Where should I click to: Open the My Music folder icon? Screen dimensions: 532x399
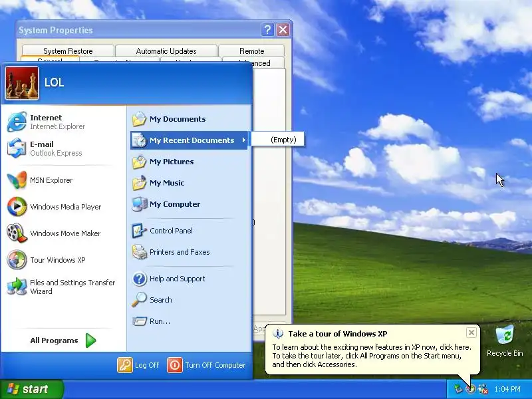pyautogui.click(x=139, y=183)
